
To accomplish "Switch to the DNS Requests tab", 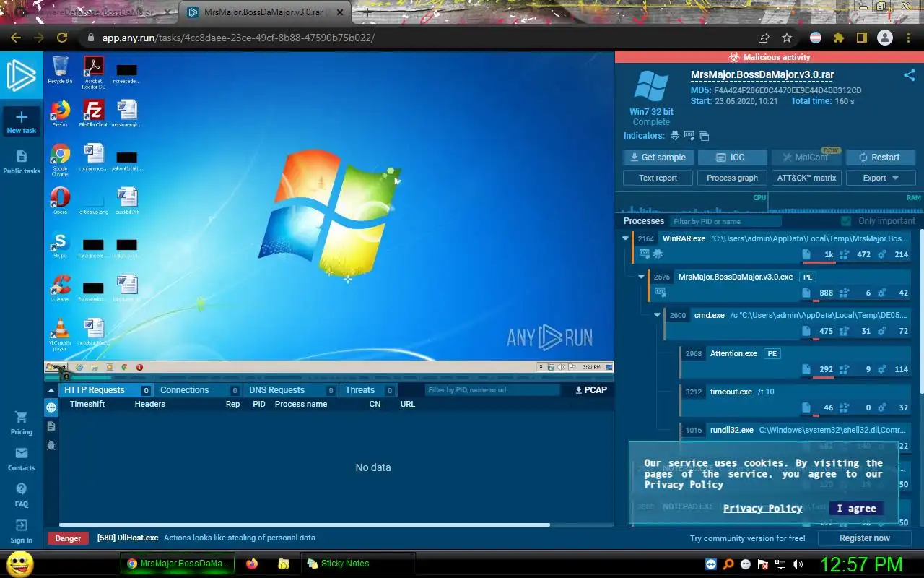I will click(x=291, y=390).
